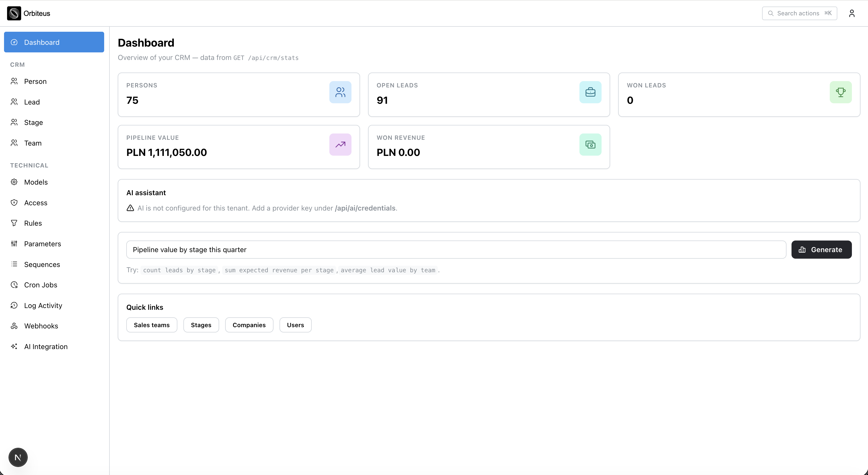Click the Won Leads value 0
868x475 pixels.
click(630, 100)
